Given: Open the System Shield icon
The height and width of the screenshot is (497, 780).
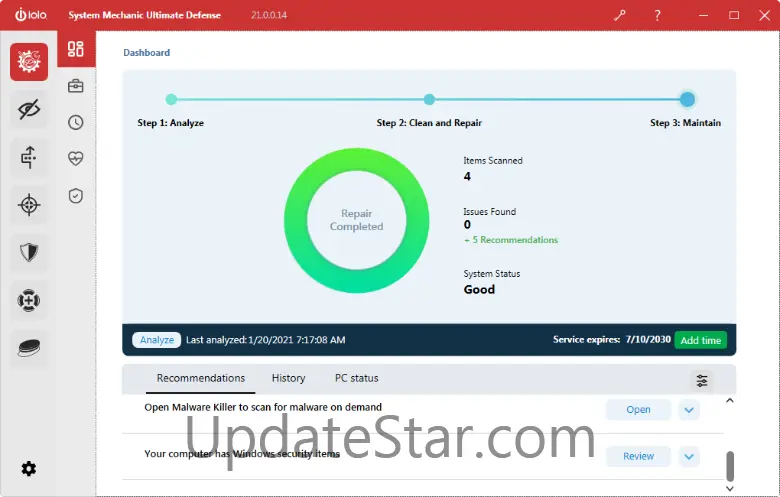Looking at the screenshot, I should 29,253.
